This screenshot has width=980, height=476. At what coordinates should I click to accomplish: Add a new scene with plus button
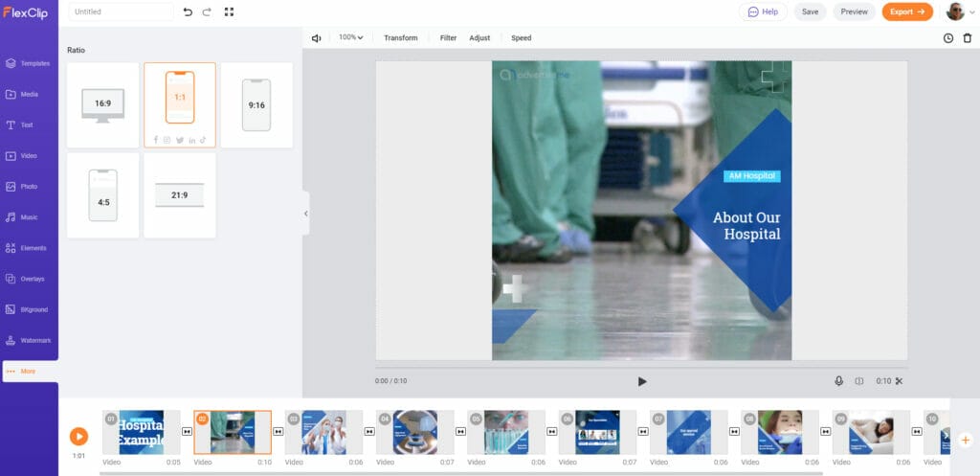pos(965,441)
